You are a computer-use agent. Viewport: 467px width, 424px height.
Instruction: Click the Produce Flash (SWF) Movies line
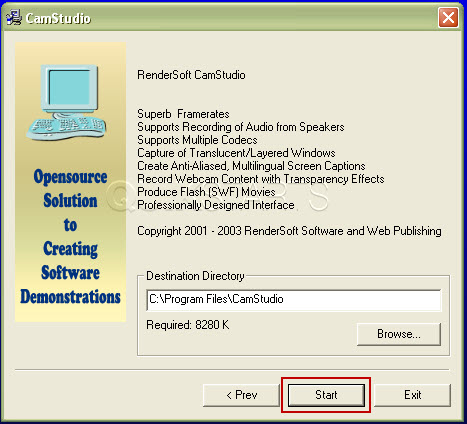click(x=206, y=192)
